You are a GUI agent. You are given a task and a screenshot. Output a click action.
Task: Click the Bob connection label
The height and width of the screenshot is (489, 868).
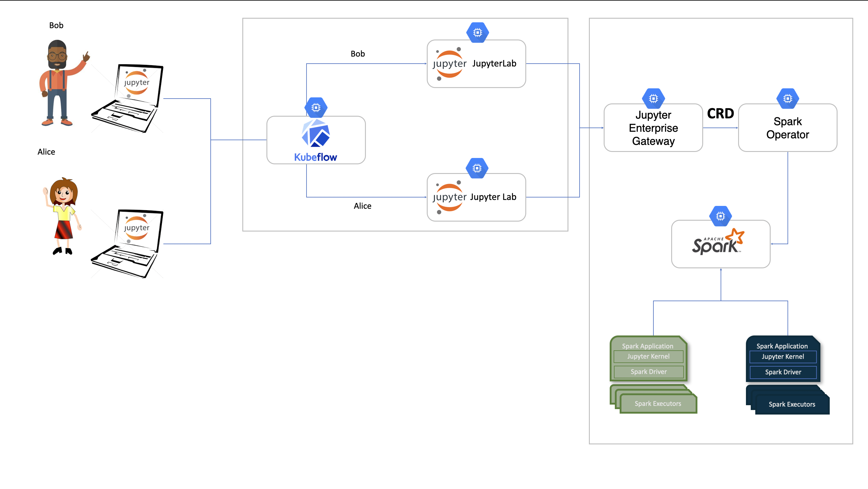pyautogui.click(x=357, y=54)
